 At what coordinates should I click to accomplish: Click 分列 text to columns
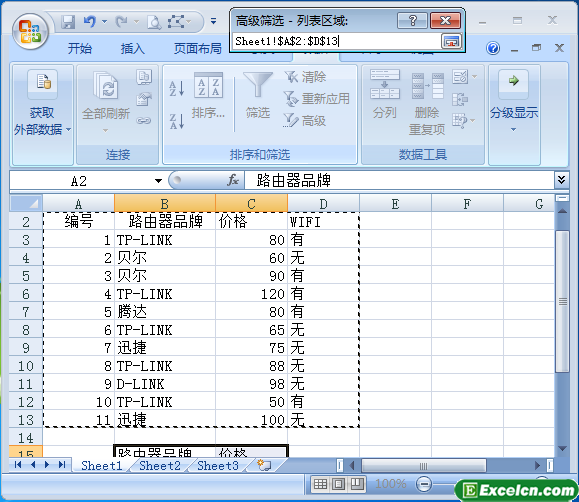[x=385, y=94]
